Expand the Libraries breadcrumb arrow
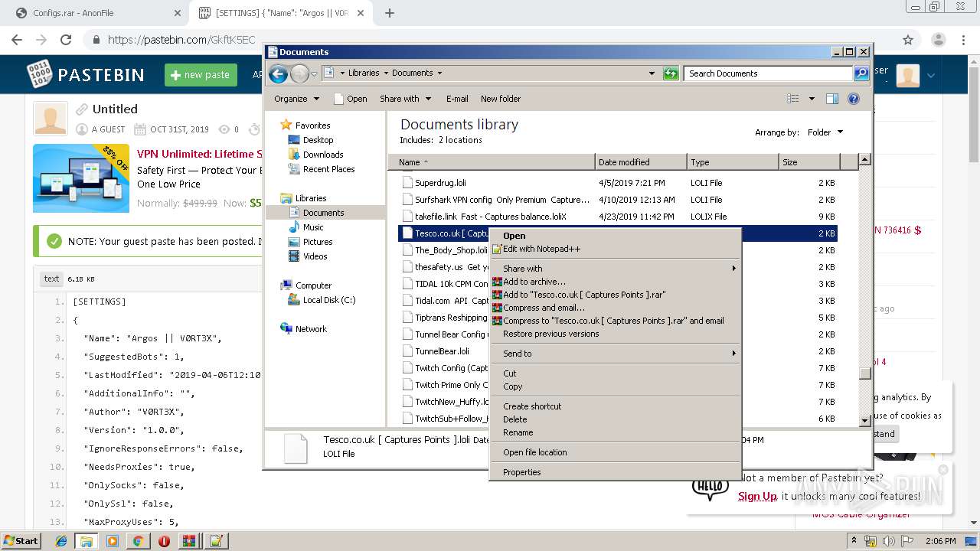This screenshot has height=551, width=980. click(x=386, y=73)
